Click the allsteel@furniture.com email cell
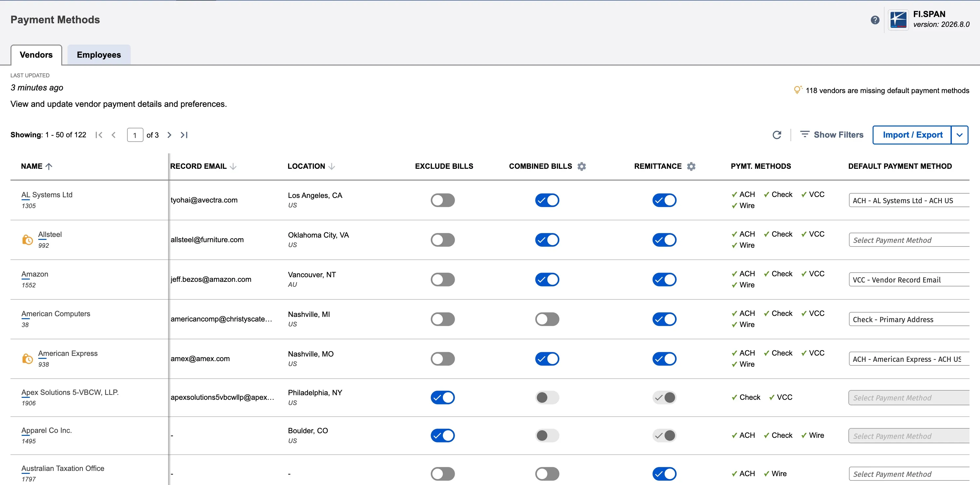 click(207, 240)
